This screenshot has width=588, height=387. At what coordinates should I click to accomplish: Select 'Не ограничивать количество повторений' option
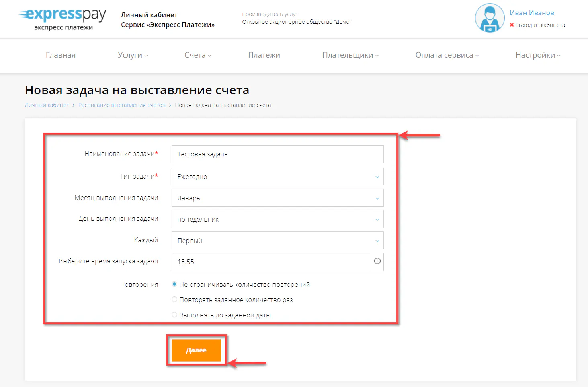click(174, 284)
